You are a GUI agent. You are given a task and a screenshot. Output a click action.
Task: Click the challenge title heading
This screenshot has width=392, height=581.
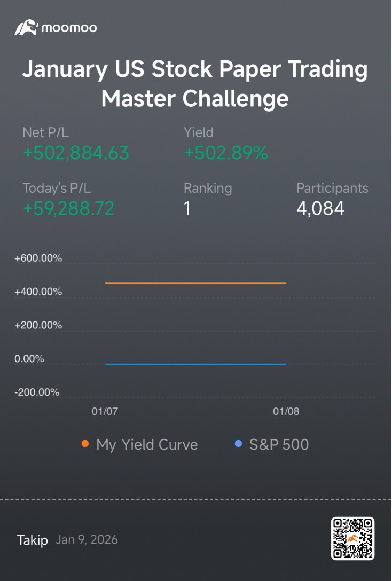[195, 84]
